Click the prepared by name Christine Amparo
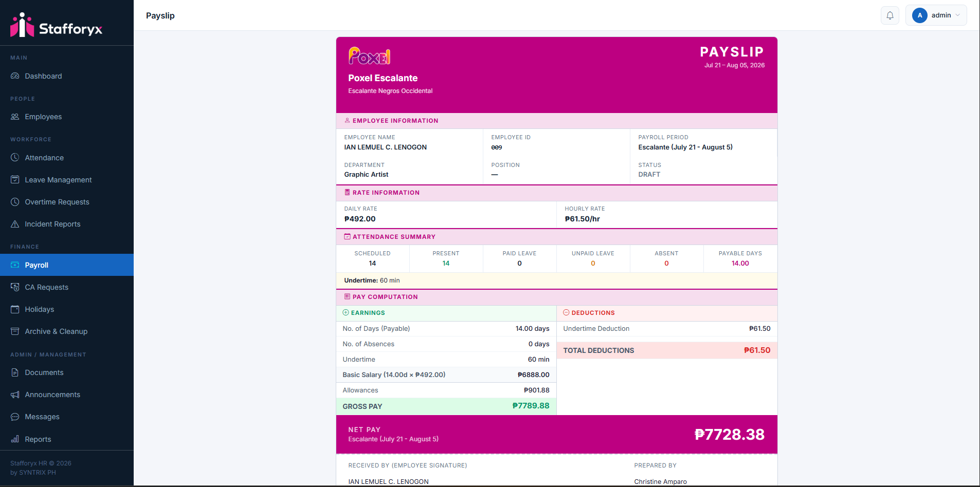The width and height of the screenshot is (980, 487). click(660, 482)
